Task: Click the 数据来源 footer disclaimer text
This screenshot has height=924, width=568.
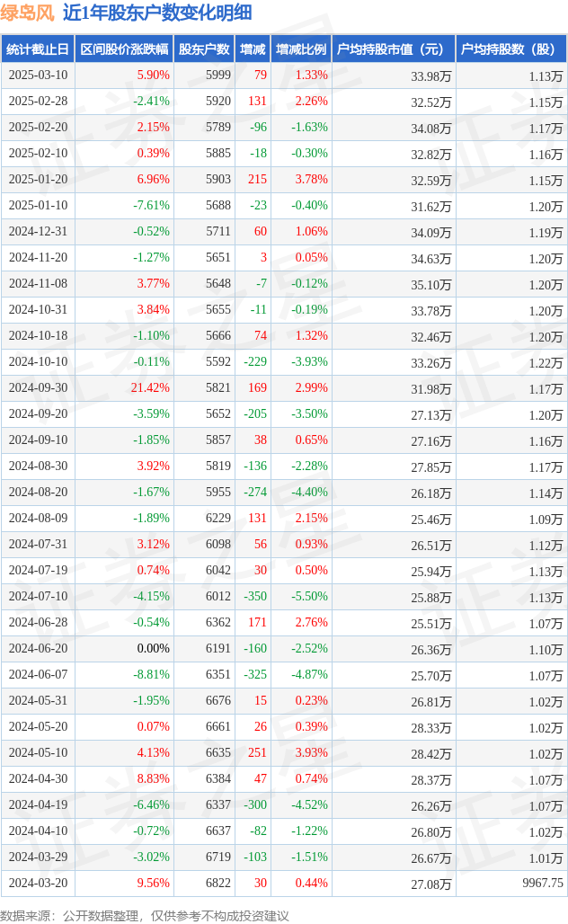Action: coord(145,916)
